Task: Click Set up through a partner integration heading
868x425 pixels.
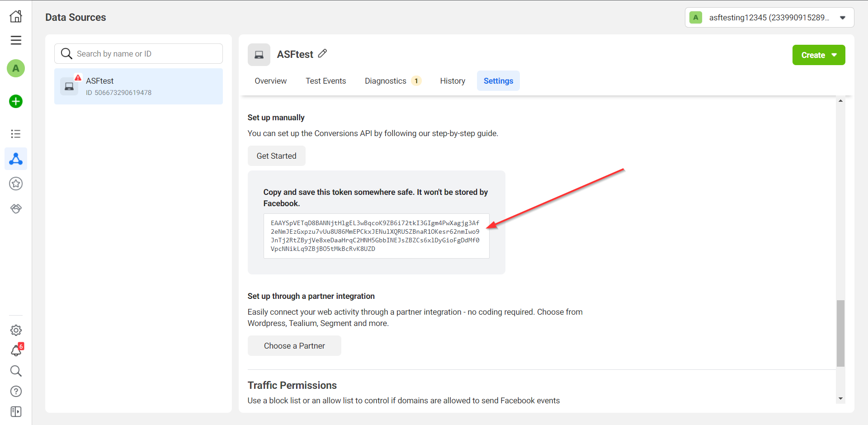Action: [311, 296]
